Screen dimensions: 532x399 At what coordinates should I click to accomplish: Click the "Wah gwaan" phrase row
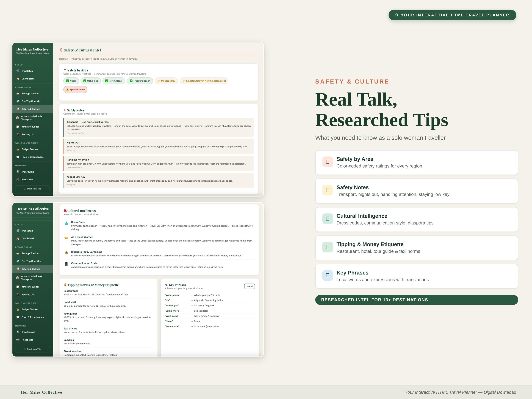[210, 295]
